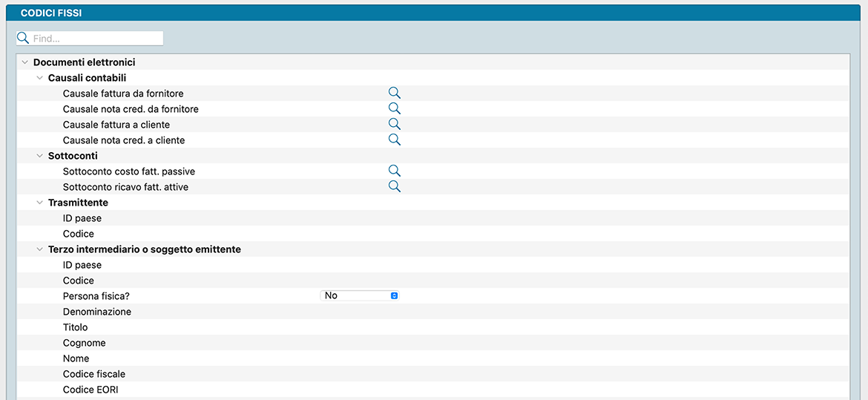The height and width of the screenshot is (400, 868).
Task: Click lookup icon for Sottoconto costo fatt. passive
Action: coord(395,171)
